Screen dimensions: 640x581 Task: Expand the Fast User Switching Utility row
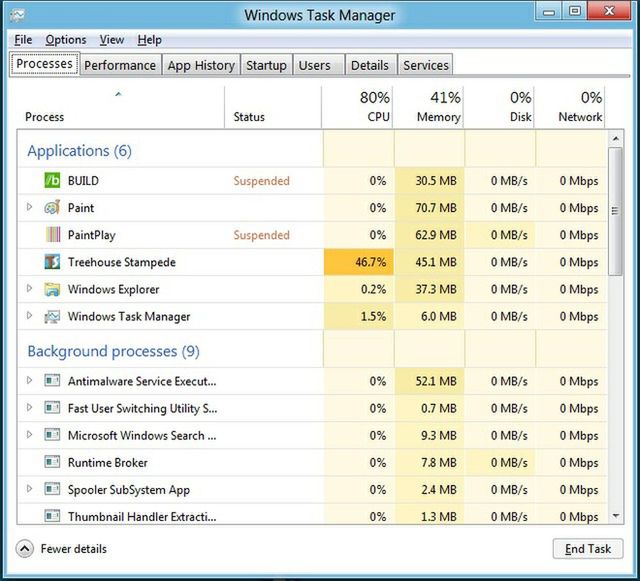click(x=29, y=407)
